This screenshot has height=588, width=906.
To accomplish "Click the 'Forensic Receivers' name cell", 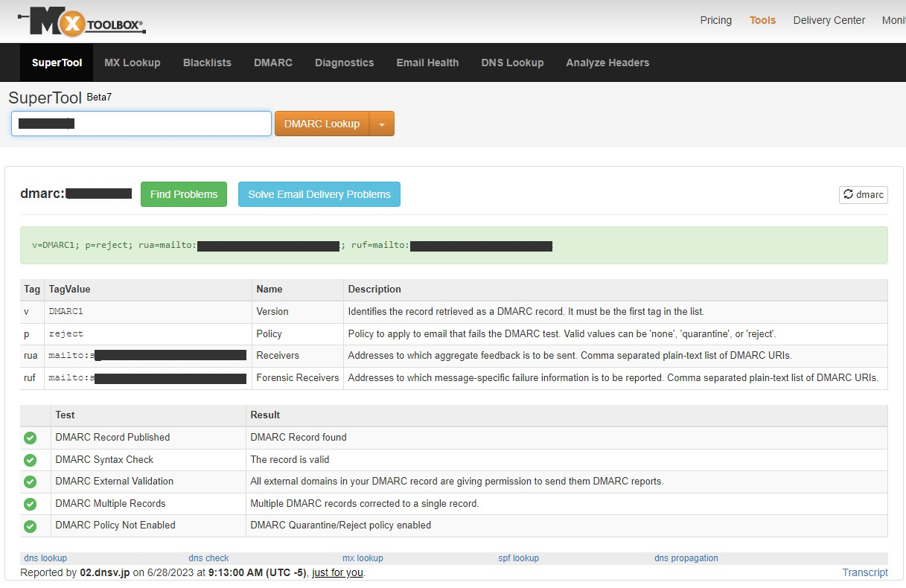I will coord(298,378).
